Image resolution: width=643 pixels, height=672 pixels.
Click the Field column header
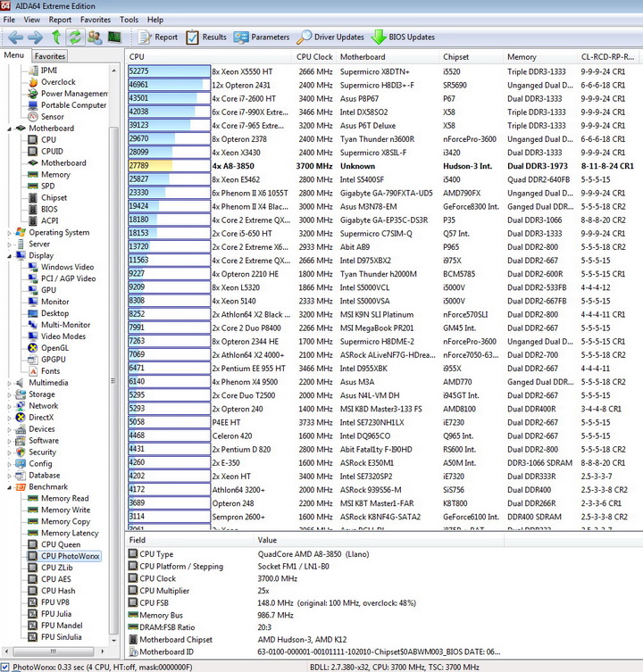coord(189,541)
